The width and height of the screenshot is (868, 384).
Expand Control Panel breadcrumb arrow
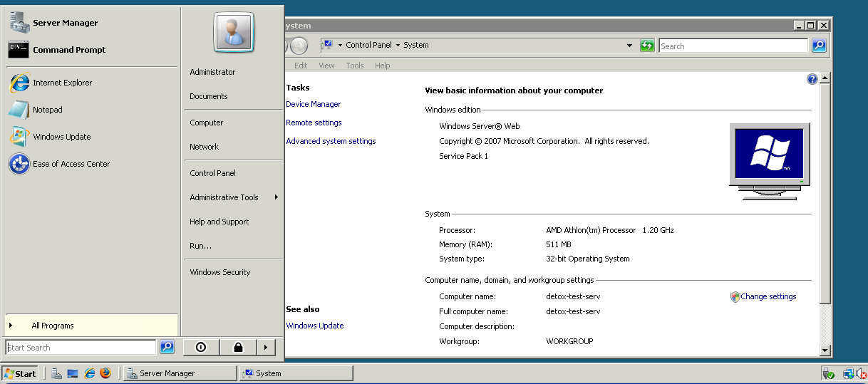(x=398, y=45)
